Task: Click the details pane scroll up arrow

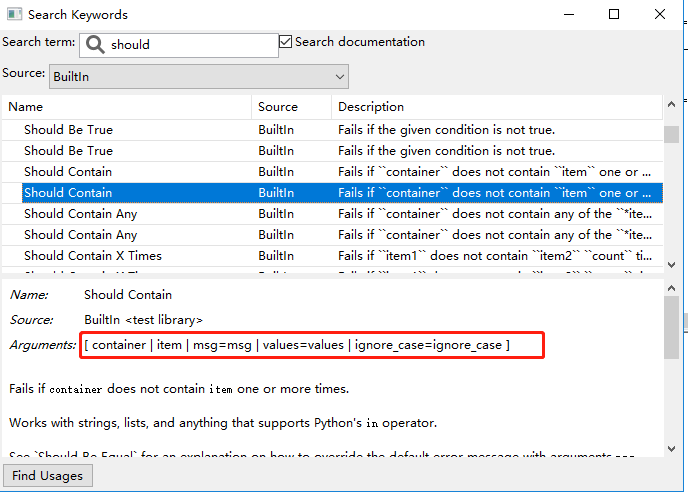Action: (x=671, y=288)
